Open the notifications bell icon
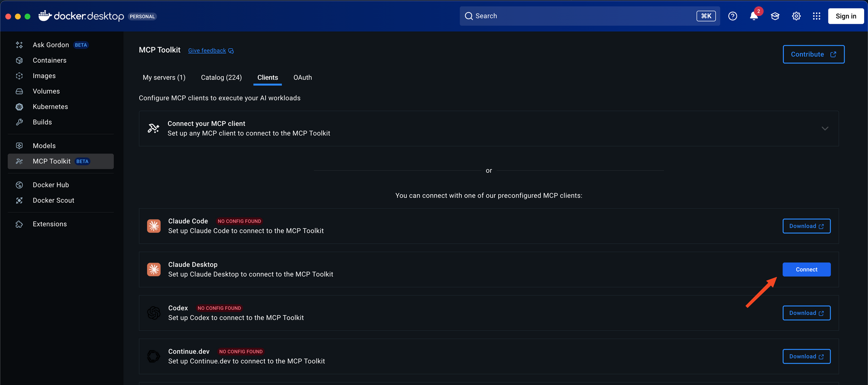The height and width of the screenshot is (385, 868). click(x=754, y=17)
